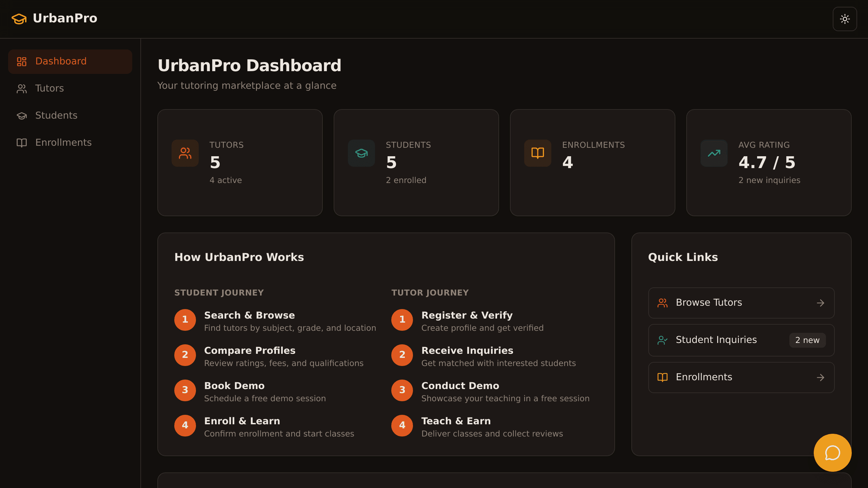
Task: Click the Students cap icon in sidebar
Action: (22, 116)
